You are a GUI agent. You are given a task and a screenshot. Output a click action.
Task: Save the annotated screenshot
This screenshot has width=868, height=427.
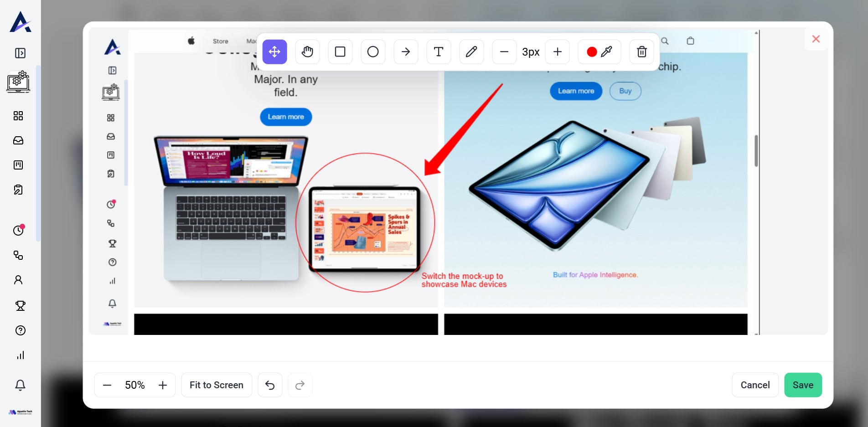click(x=803, y=385)
